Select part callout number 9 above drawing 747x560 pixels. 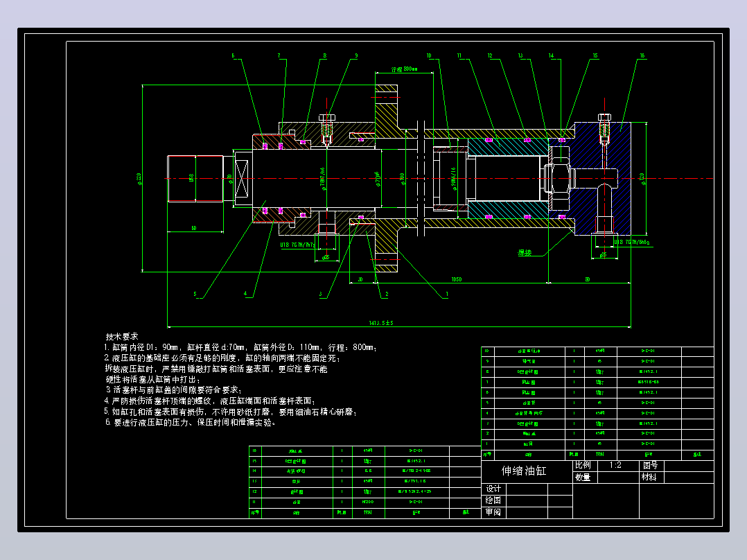tap(356, 55)
